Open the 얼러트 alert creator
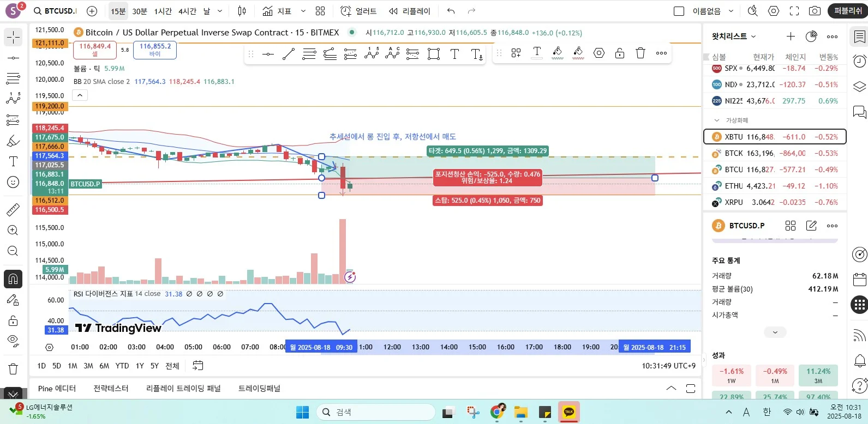Viewport: 868px width, 424px height. coord(358,11)
